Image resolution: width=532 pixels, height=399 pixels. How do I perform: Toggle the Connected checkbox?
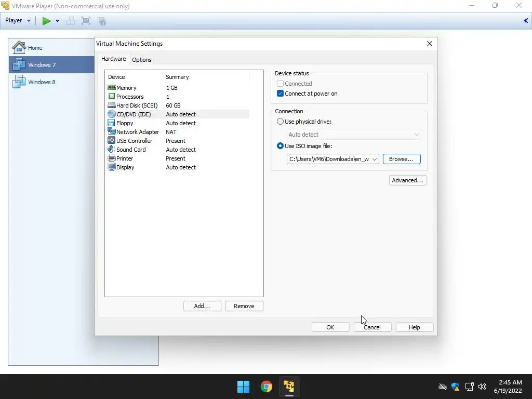click(280, 84)
